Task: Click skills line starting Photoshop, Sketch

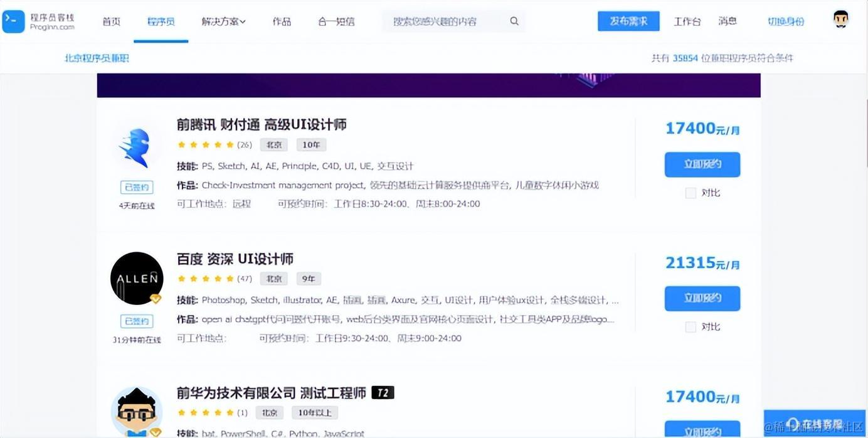Action: click(398, 301)
